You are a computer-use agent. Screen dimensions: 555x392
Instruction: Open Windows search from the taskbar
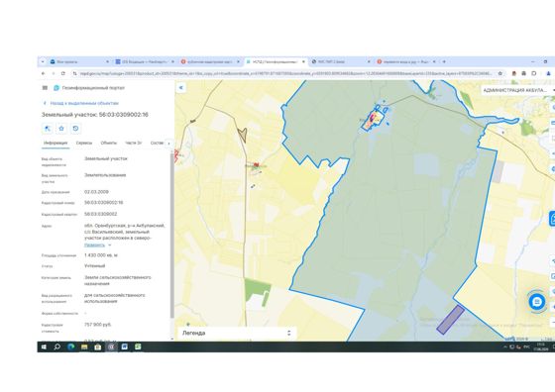[57, 347]
